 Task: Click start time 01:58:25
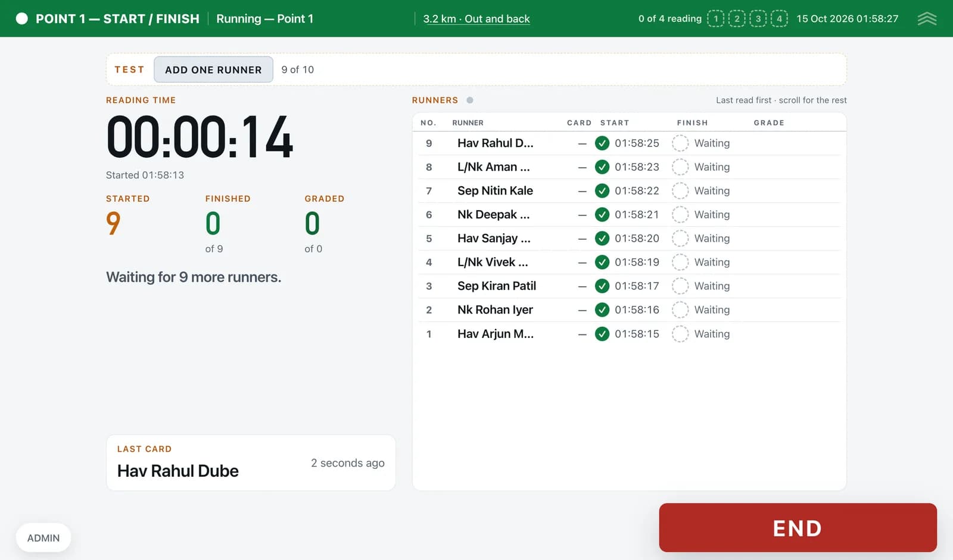tap(637, 143)
